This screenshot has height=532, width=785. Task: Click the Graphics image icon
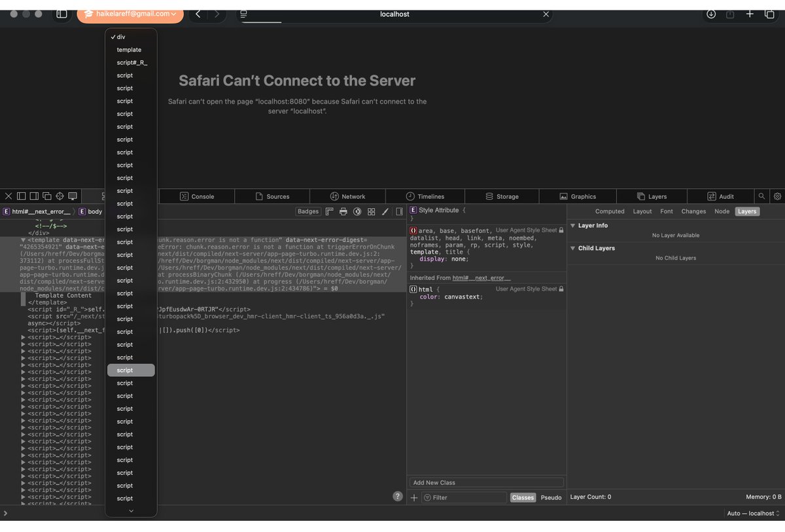(x=563, y=196)
